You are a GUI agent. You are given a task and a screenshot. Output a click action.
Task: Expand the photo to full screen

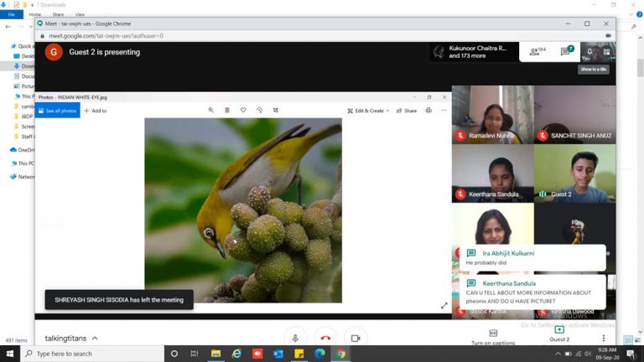point(444,305)
